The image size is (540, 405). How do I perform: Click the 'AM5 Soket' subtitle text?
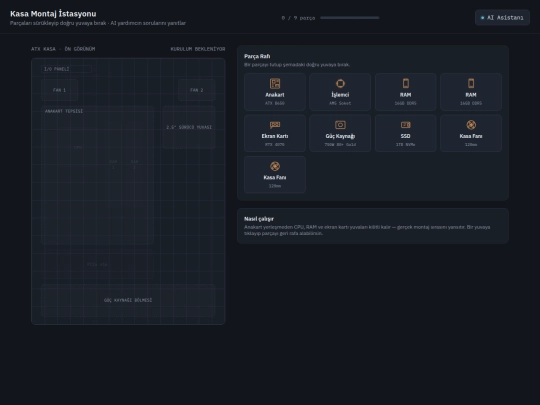[x=340, y=103]
